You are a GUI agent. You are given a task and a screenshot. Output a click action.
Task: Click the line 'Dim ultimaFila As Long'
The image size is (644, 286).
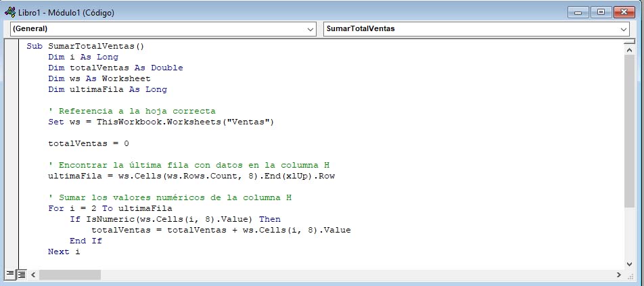(107, 89)
